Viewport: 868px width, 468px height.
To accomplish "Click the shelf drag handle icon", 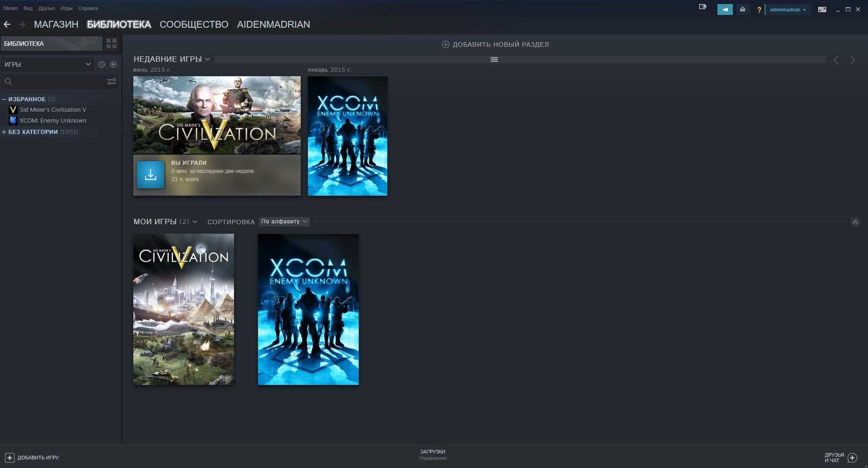I will [x=494, y=59].
